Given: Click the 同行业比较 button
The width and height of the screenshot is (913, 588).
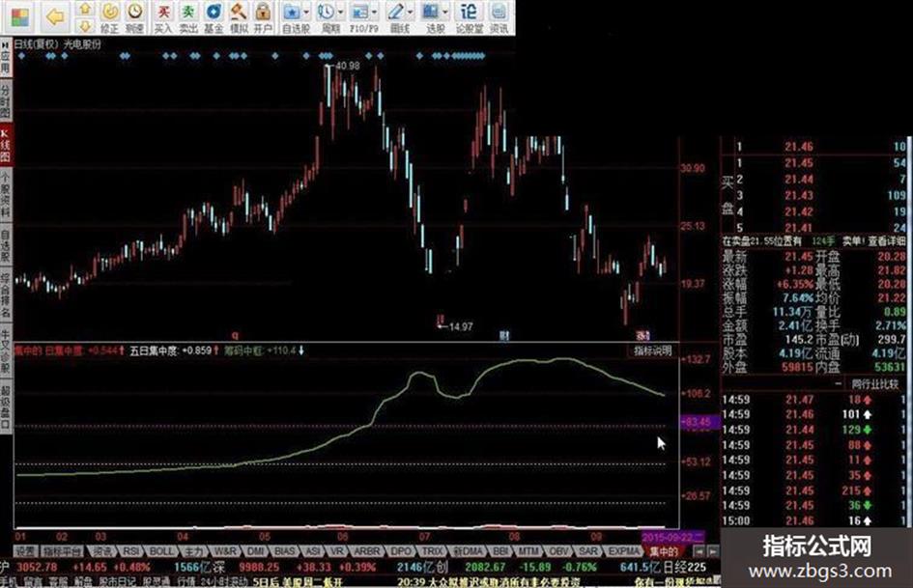Looking at the screenshot, I should click(875, 384).
